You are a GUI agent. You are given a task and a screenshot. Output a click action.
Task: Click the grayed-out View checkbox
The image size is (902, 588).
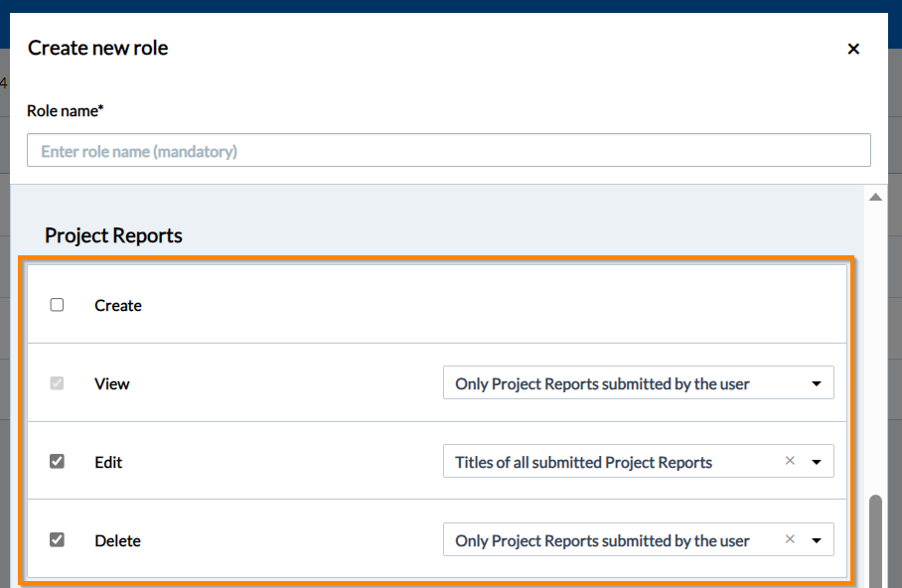(x=57, y=383)
